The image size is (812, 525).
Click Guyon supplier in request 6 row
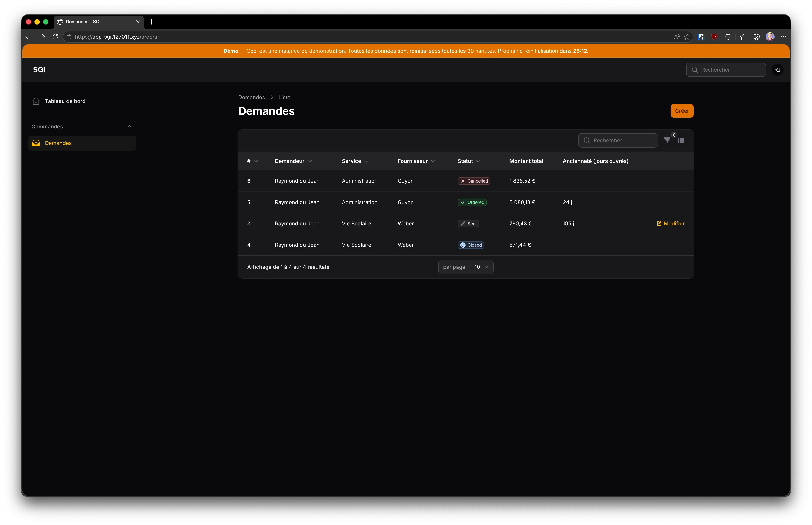pos(405,181)
